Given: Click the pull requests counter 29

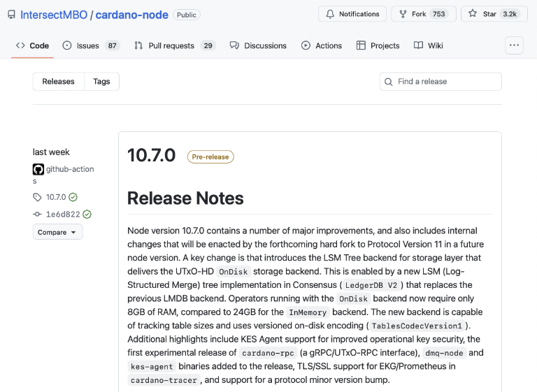Looking at the screenshot, I should [x=208, y=45].
